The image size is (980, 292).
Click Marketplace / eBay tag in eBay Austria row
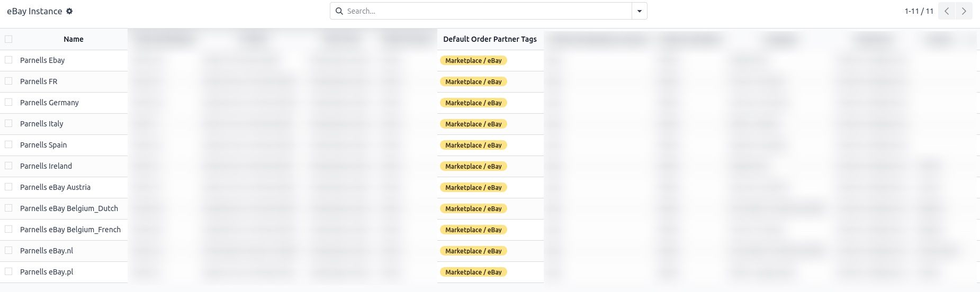[473, 187]
